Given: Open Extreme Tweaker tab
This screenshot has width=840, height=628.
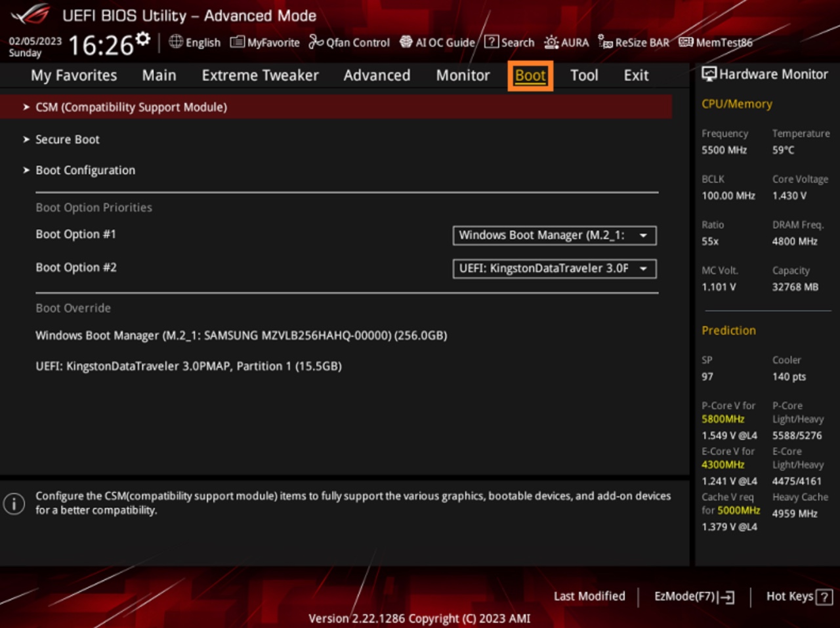Looking at the screenshot, I should point(260,75).
